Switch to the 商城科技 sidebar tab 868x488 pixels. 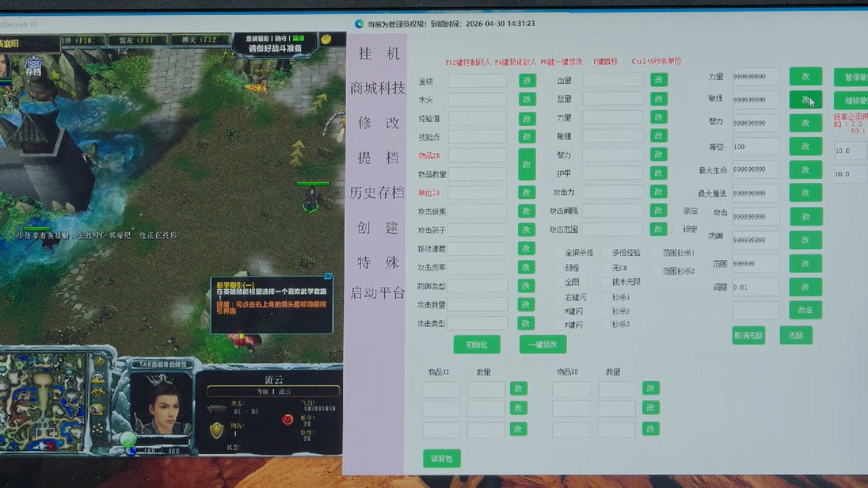coord(378,88)
